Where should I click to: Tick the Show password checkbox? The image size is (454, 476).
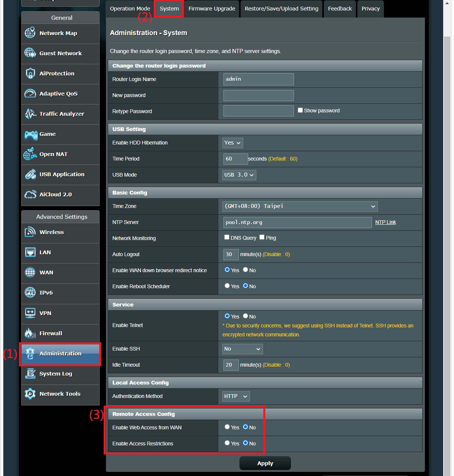300,110
